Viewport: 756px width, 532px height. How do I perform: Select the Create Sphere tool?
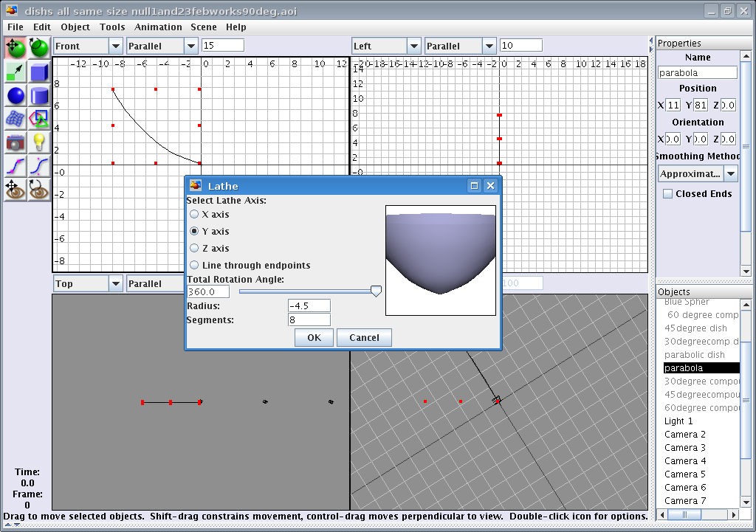click(16, 95)
